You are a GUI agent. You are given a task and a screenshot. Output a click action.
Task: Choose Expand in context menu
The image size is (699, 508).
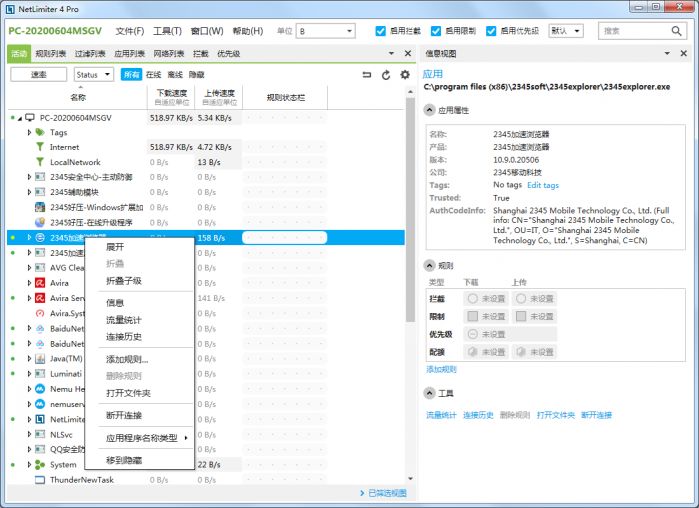(x=115, y=247)
